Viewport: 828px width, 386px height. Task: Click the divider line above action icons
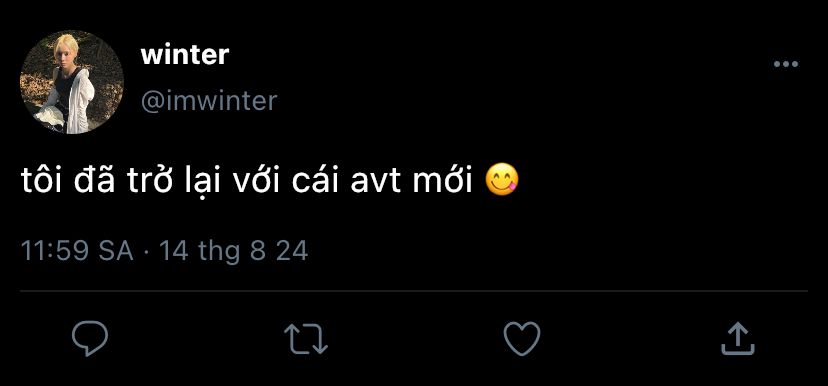[x=414, y=290]
